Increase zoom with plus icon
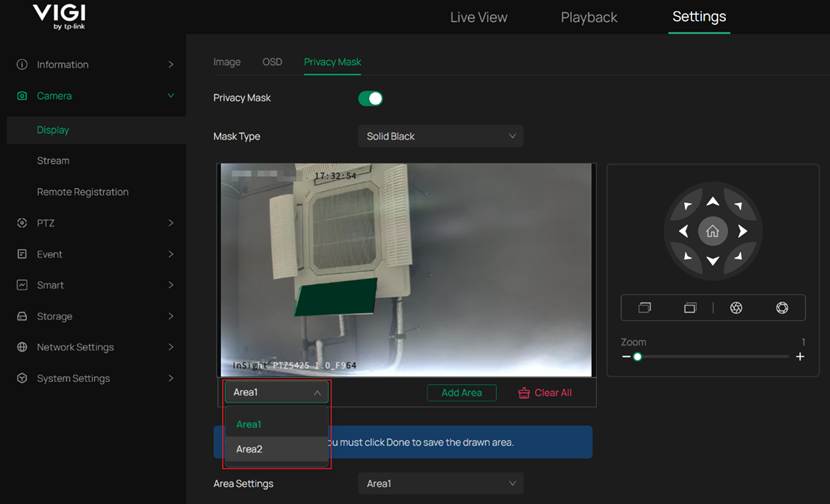This screenshot has width=830, height=504. click(800, 356)
